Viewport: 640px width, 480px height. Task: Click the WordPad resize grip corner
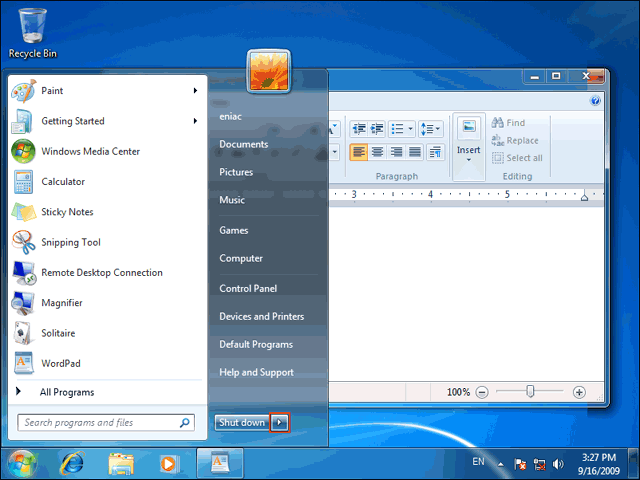tap(600, 398)
